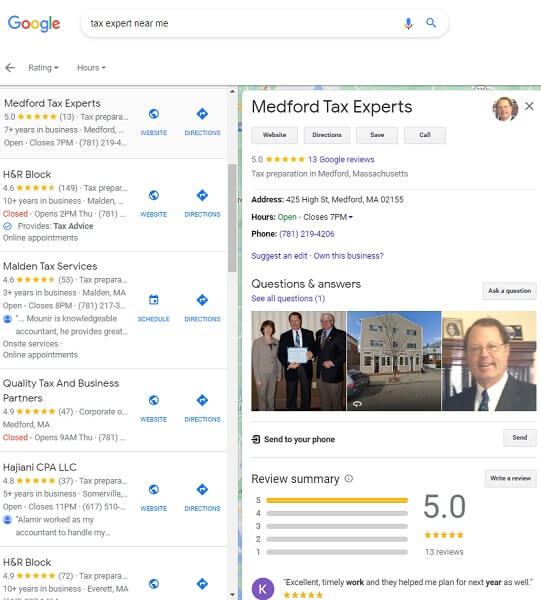Open See all questions (1) link
The height and width of the screenshot is (600, 541).
click(x=288, y=298)
